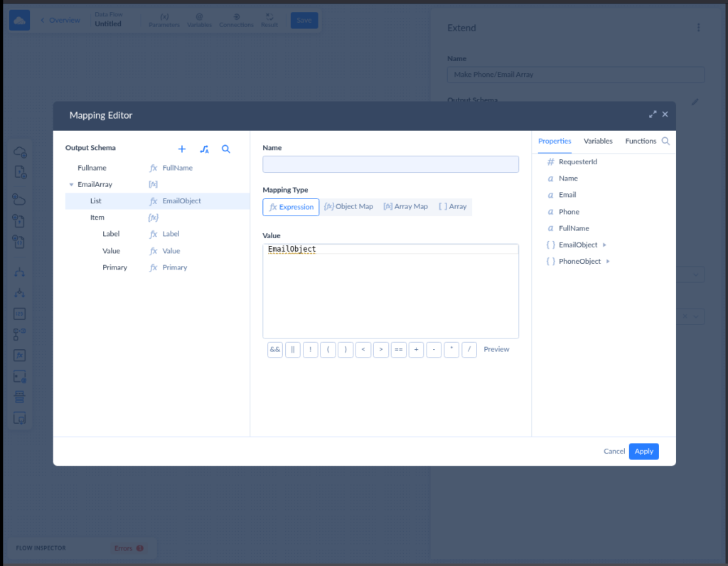Image resolution: width=728 pixels, height=566 pixels.
Task: Open the cloud home icon in header
Action: click(19, 21)
